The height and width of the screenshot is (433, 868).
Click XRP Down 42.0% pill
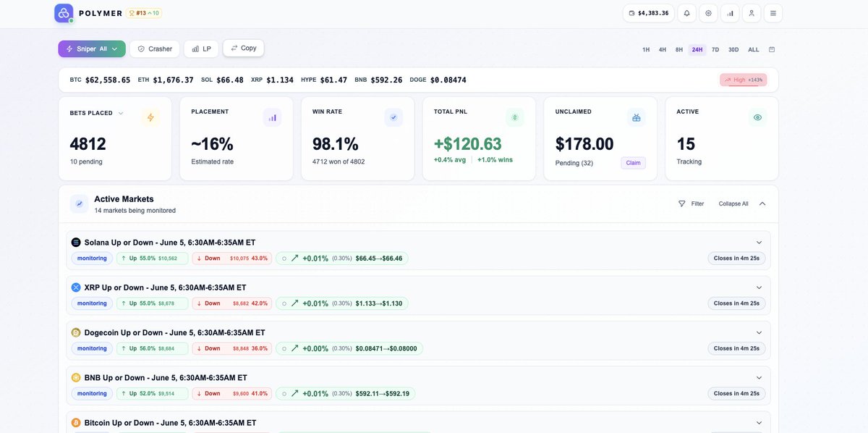tap(232, 303)
